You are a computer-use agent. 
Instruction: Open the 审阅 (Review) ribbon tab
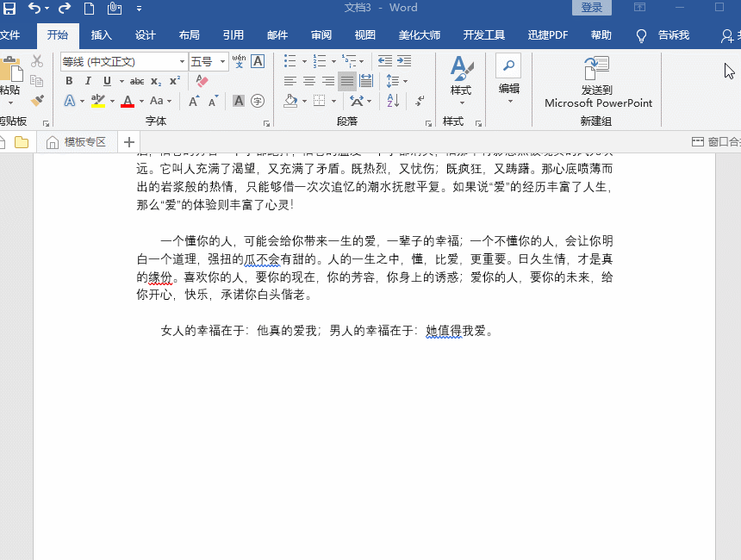click(321, 35)
